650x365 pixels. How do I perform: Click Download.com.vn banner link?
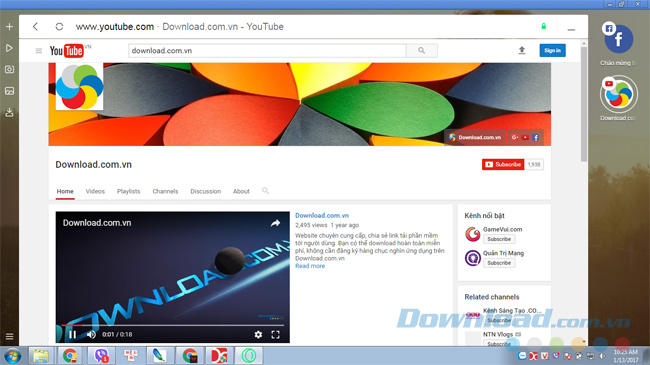tap(475, 137)
